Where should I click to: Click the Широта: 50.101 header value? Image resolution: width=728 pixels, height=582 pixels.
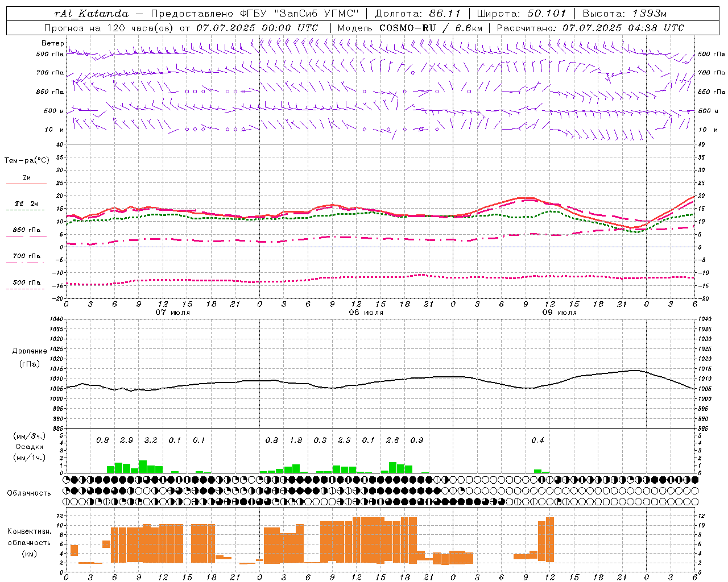(x=522, y=14)
